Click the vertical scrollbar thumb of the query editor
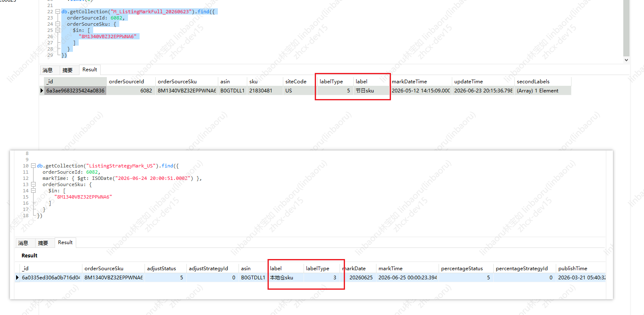Image resolution: width=644 pixels, height=315 pixels. click(626, 27)
